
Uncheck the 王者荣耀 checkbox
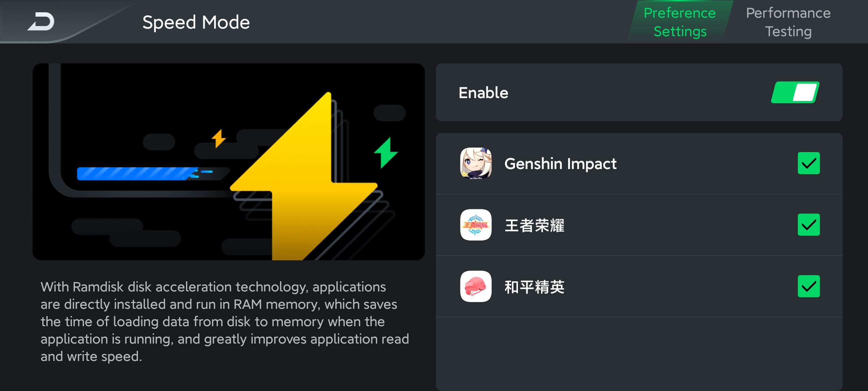(809, 225)
